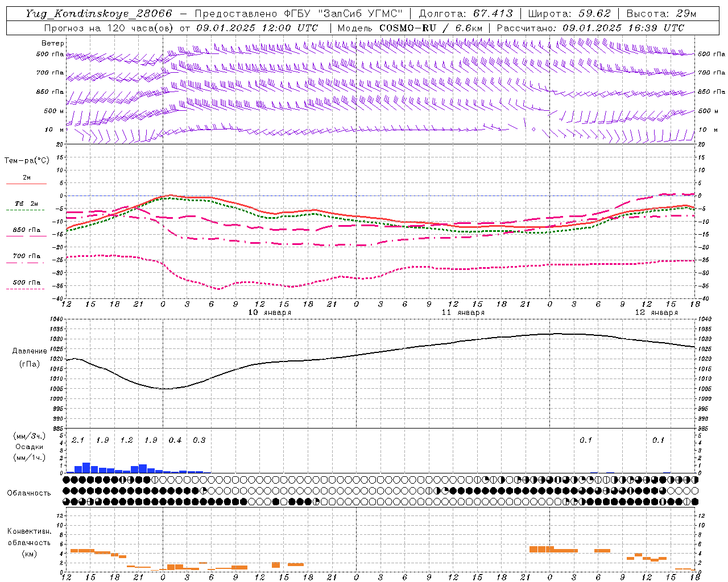
Task: Click the '1.2' three-hour precipitation value
Action: 126,440
